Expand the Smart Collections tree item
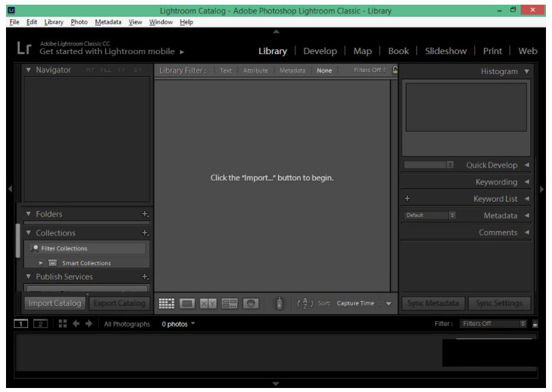The width and height of the screenshot is (552, 392). [41, 263]
